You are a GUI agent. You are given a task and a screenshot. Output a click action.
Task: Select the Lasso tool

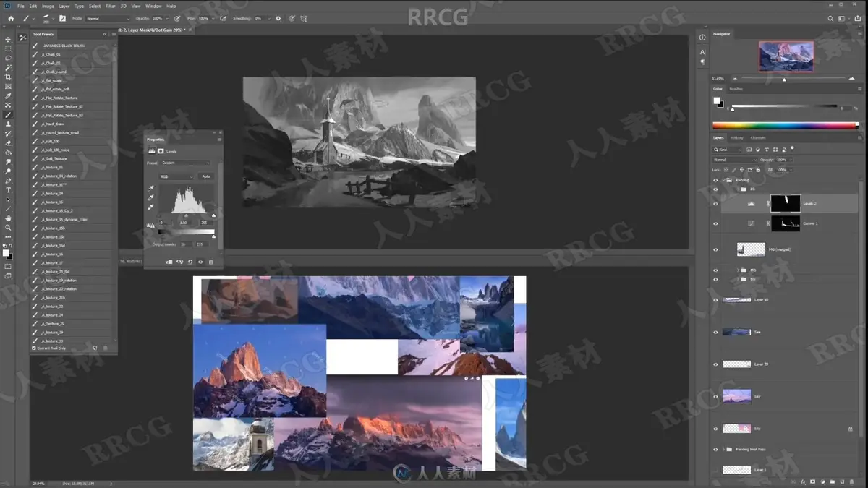(x=9, y=59)
